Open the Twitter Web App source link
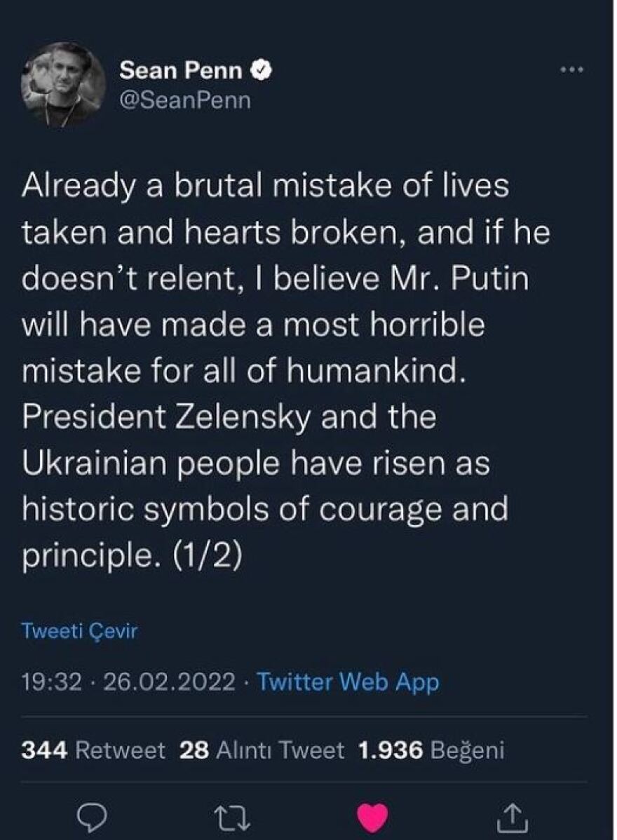The height and width of the screenshot is (840, 617). tap(348, 682)
